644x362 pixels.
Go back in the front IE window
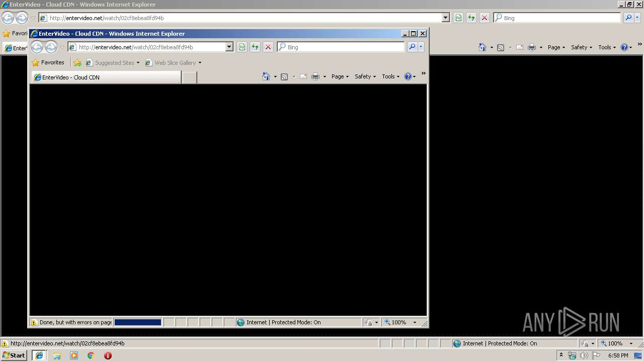(37, 47)
